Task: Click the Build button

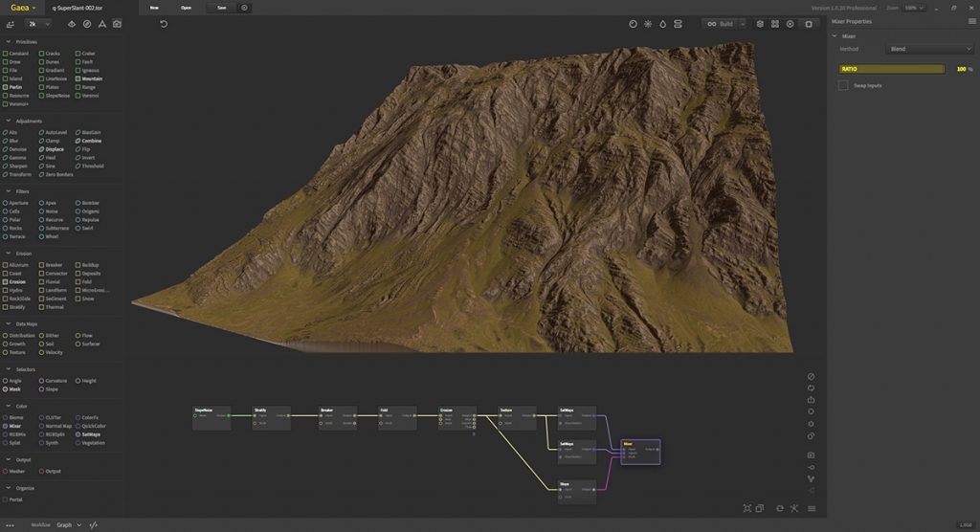Action: pyautogui.click(x=721, y=24)
